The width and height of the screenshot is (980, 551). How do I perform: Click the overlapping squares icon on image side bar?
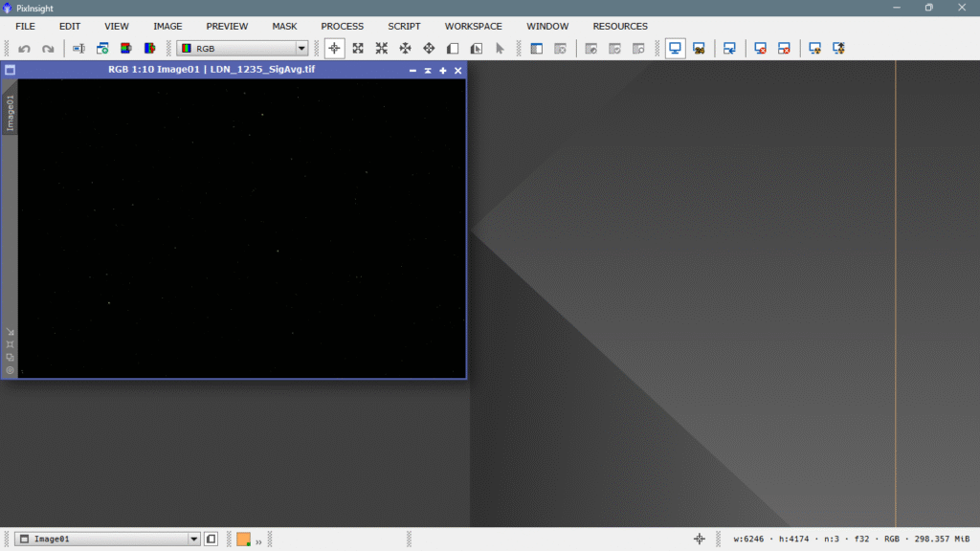pyautogui.click(x=10, y=358)
